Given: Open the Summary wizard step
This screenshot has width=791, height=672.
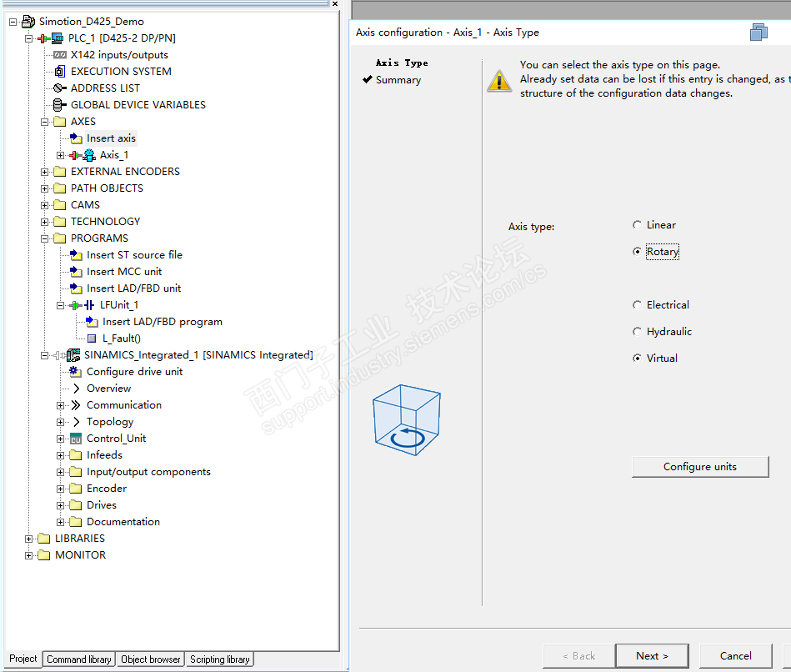Looking at the screenshot, I should pyautogui.click(x=398, y=80).
